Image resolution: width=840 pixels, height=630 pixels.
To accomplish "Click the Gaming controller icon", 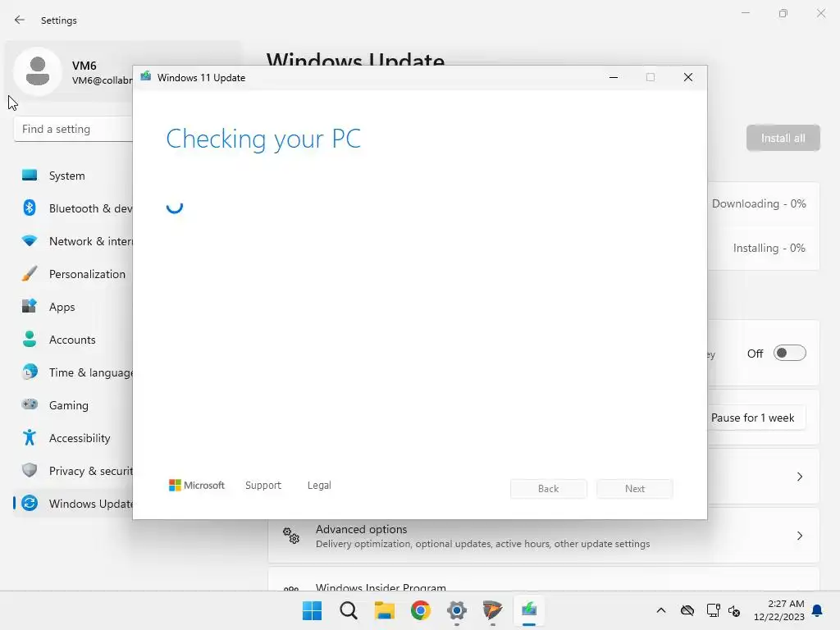I will coord(30,404).
